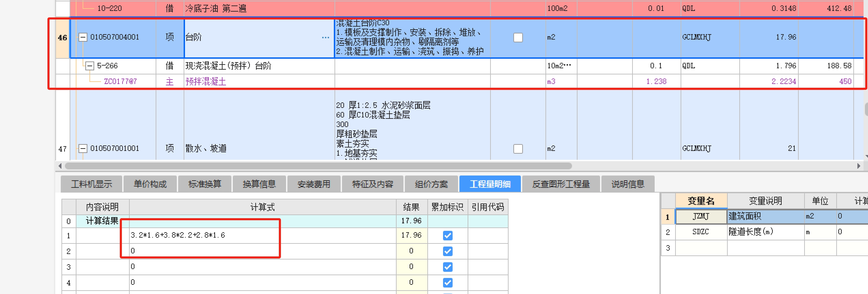Open the 单价构成 tab

click(x=150, y=184)
